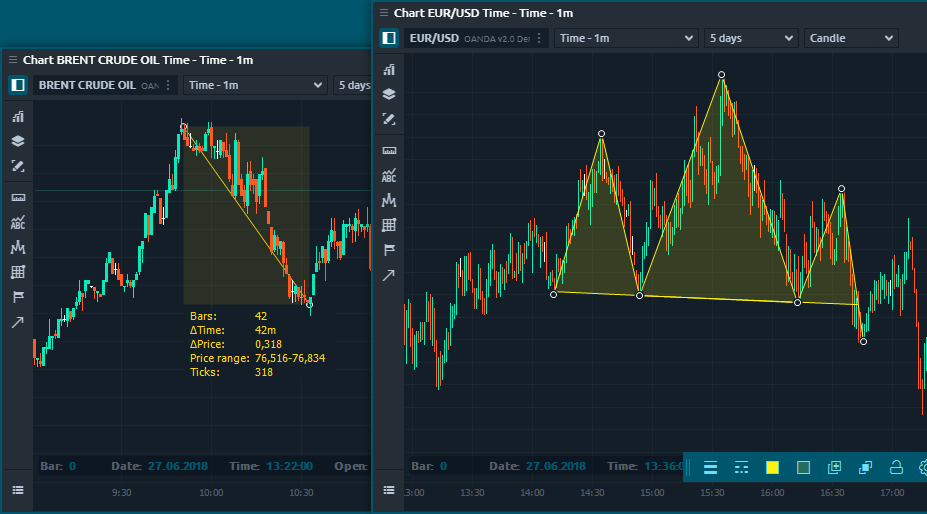Viewport: 927px width, 514px height.
Task: Toggle the lock on the selected drawing
Action: [896, 467]
